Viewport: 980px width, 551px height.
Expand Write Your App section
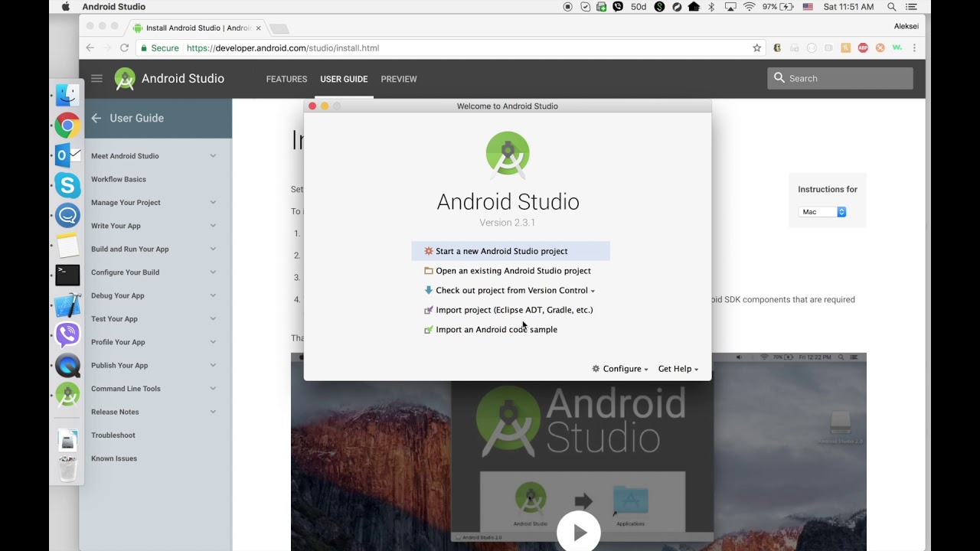(213, 226)
